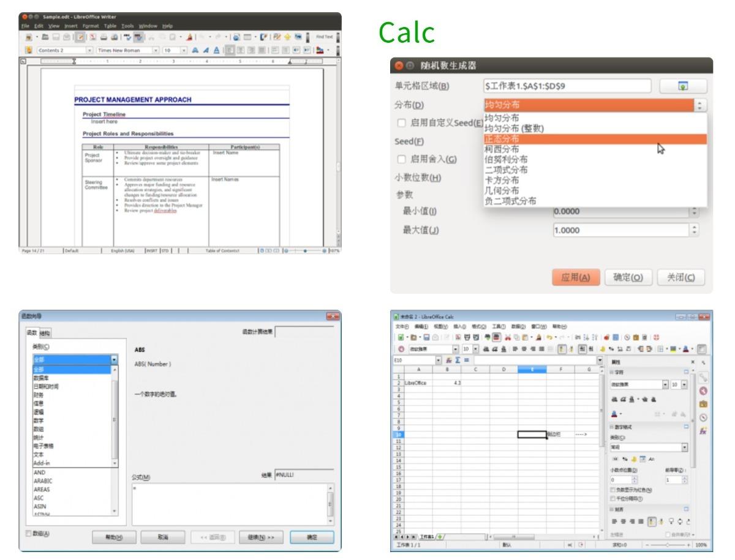
Task: Tick 负数显示为红色 checkbox in Calc sidebar
Action: [613, 490]
